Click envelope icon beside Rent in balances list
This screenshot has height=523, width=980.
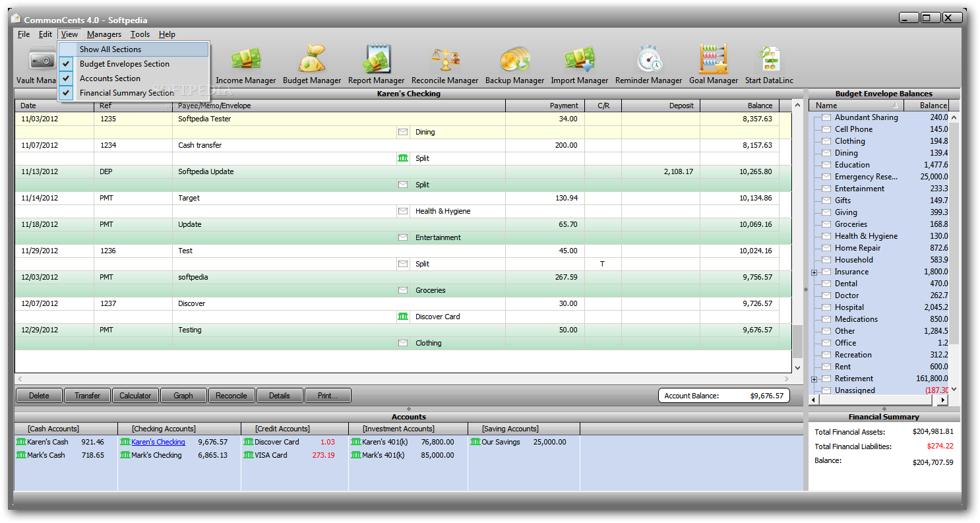coord(826,367)
